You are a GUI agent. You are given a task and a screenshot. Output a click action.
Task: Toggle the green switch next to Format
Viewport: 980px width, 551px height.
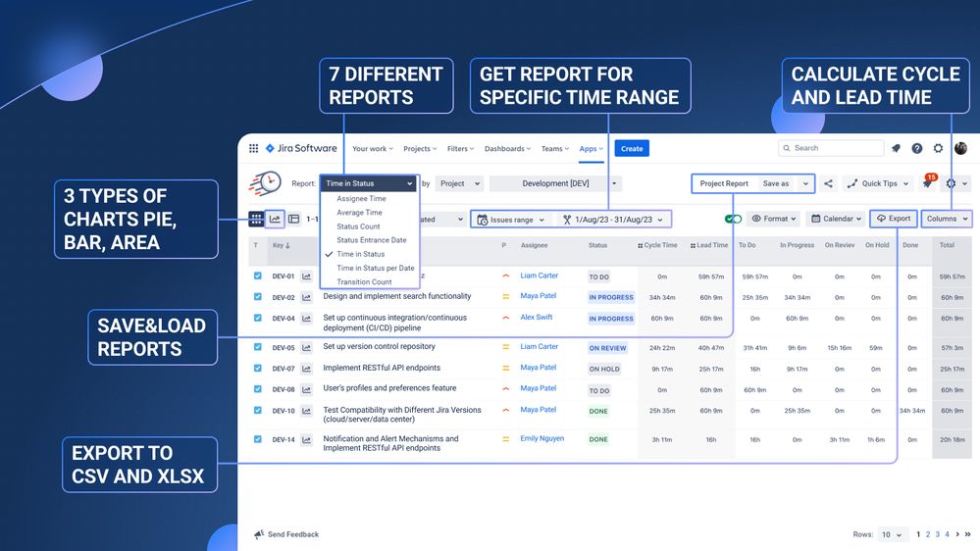pyautogui.click(x=733, y=219)
